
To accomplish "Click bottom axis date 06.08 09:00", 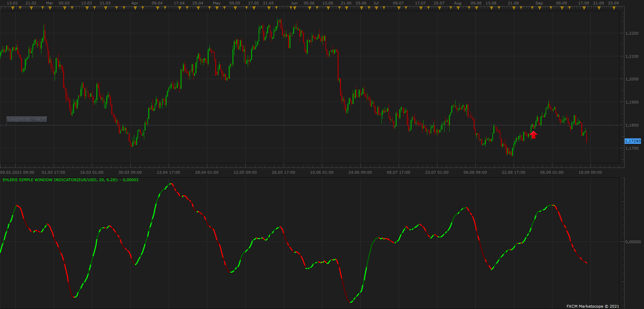I will [475, 172].
